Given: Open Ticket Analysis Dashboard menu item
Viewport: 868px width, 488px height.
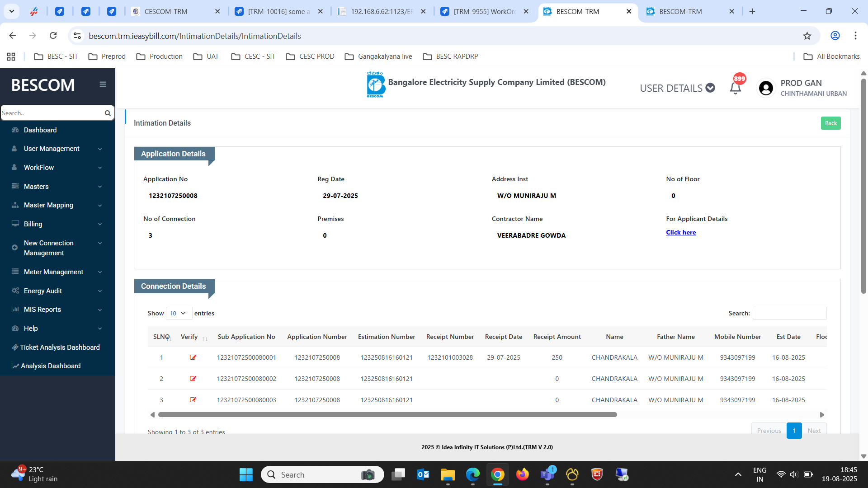Looking at the screenshot, I should [x=59, y=347].
